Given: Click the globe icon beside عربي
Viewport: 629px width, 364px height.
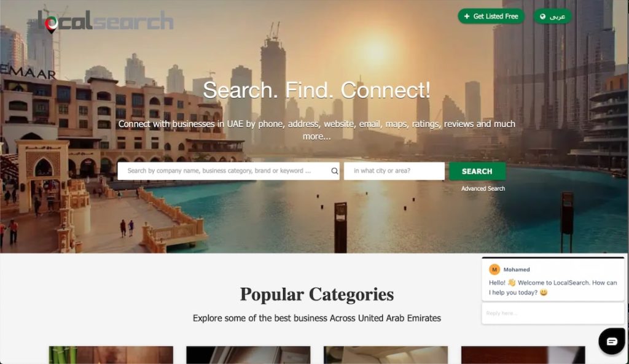Looking at the screenshot, I should pos(543,17).
